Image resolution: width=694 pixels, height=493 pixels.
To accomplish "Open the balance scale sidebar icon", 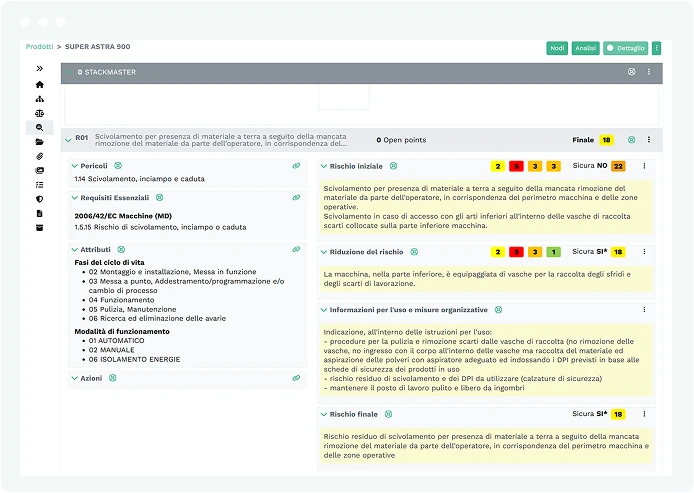I will [x=39, y=113].
